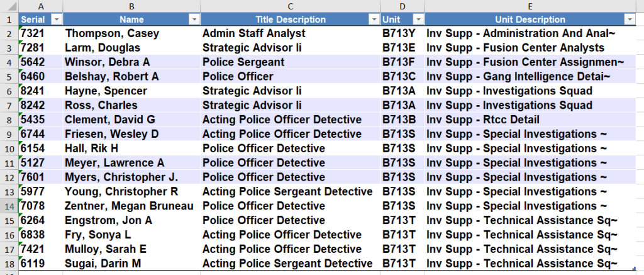
Task: Select column C header
Action: click(290, 6)
